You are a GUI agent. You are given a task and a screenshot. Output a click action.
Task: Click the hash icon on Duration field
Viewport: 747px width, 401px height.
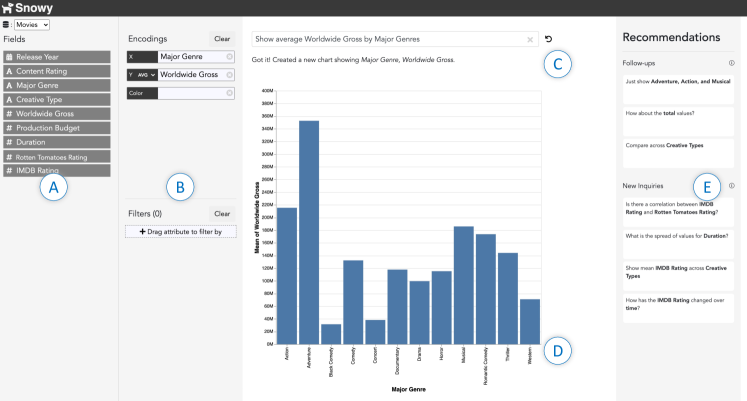[x=9, y=142]
